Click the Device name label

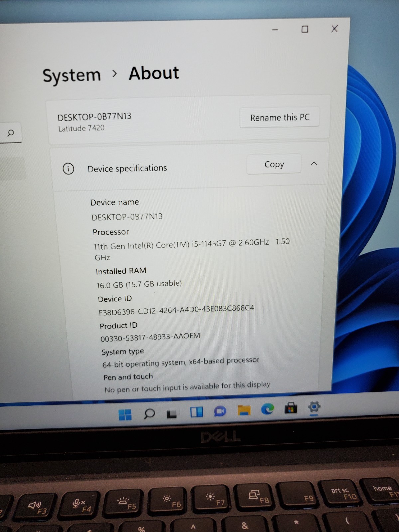tap(115, 202)
